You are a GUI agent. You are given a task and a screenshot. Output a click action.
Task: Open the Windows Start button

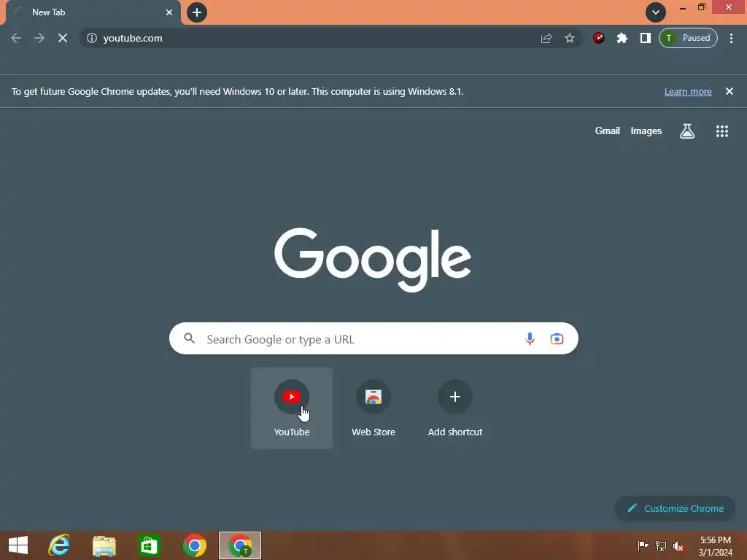[18, 545]
